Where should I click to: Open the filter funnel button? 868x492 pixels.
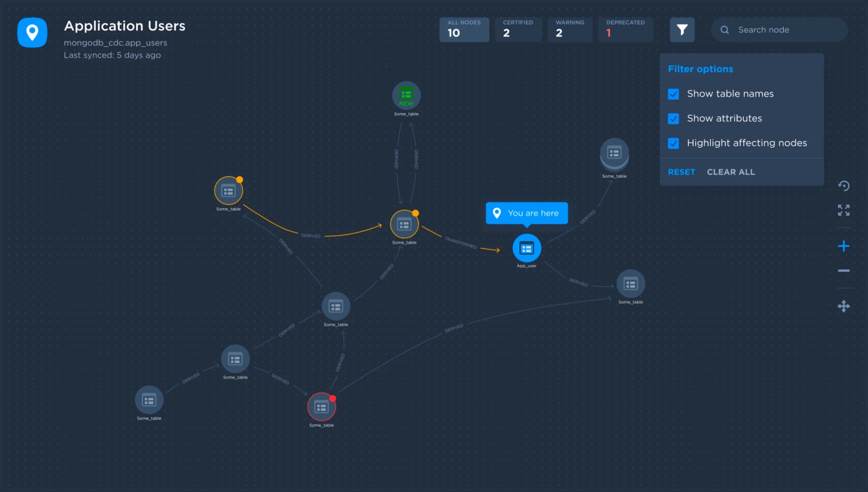(682, 30)
